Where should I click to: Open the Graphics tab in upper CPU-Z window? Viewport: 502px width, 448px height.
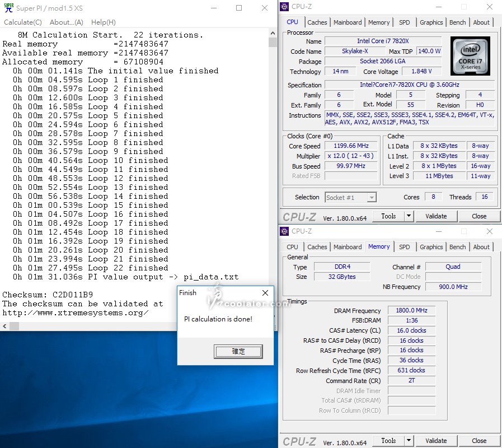[x=431, y=22]
